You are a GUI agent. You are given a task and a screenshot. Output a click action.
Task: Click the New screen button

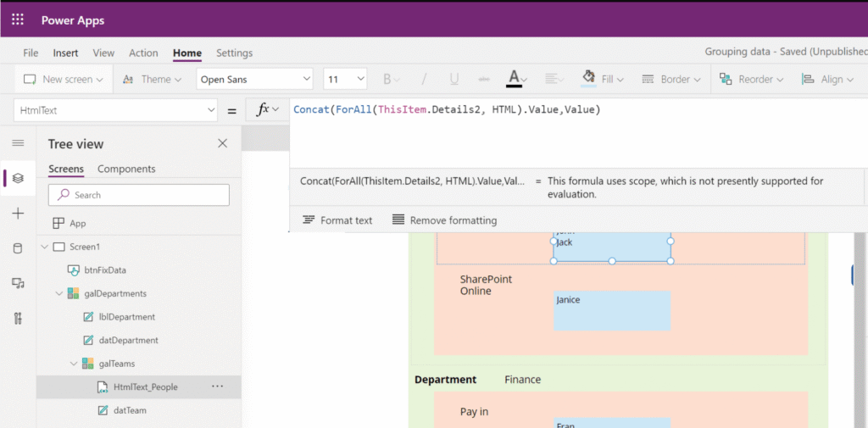[x=63, y=79]
